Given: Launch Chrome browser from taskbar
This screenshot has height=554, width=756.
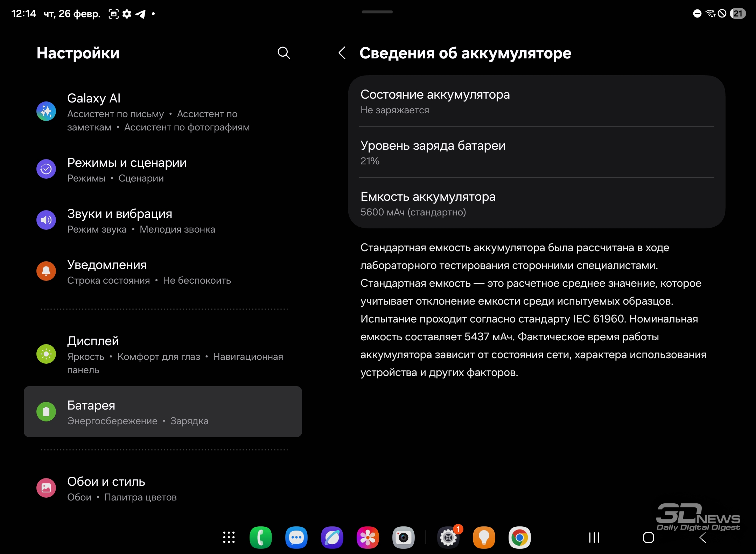Looking at the screenshot, I should point(520,538).
